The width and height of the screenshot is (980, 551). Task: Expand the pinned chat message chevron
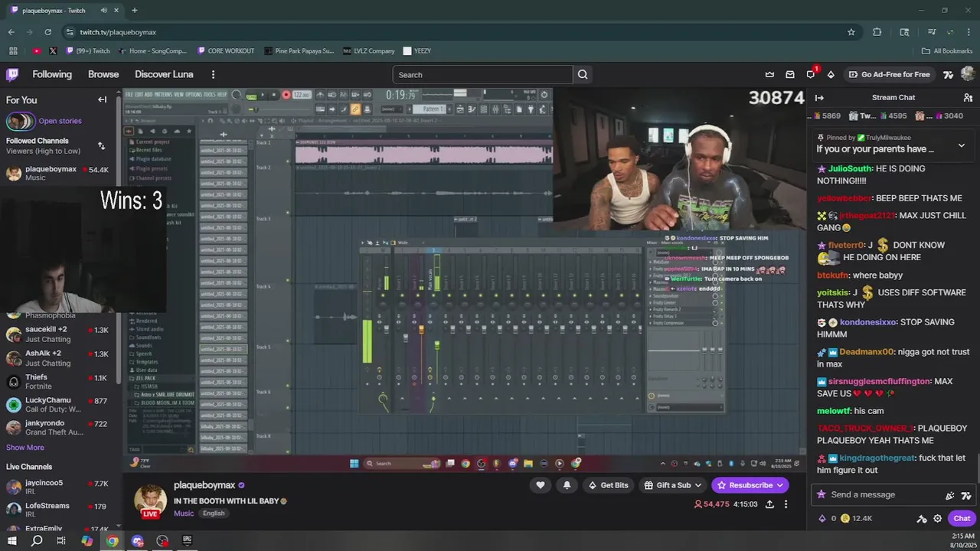(962, 145)
